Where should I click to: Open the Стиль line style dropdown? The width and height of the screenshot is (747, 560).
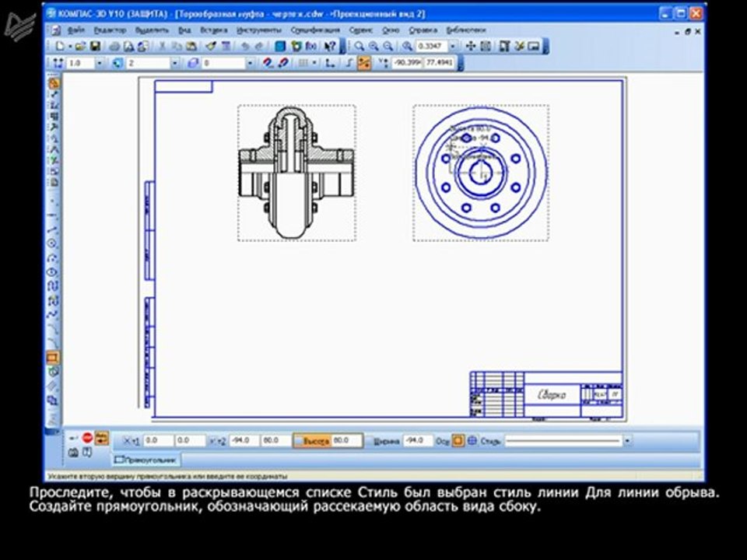click(627, 441)
